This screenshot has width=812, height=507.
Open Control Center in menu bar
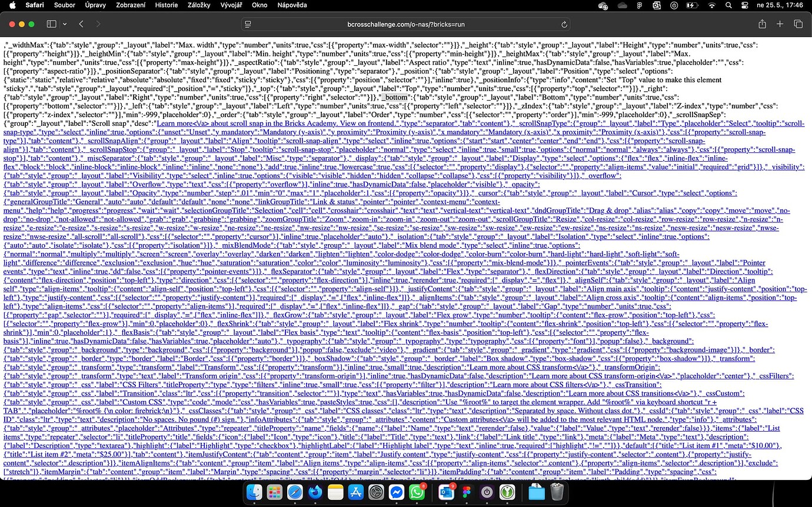pyautogui.click(x=745, y=5)
